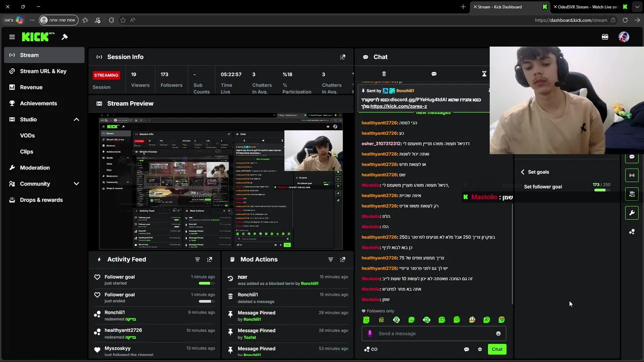Expand the Community section in the sidebar

[x=76, y=184]
